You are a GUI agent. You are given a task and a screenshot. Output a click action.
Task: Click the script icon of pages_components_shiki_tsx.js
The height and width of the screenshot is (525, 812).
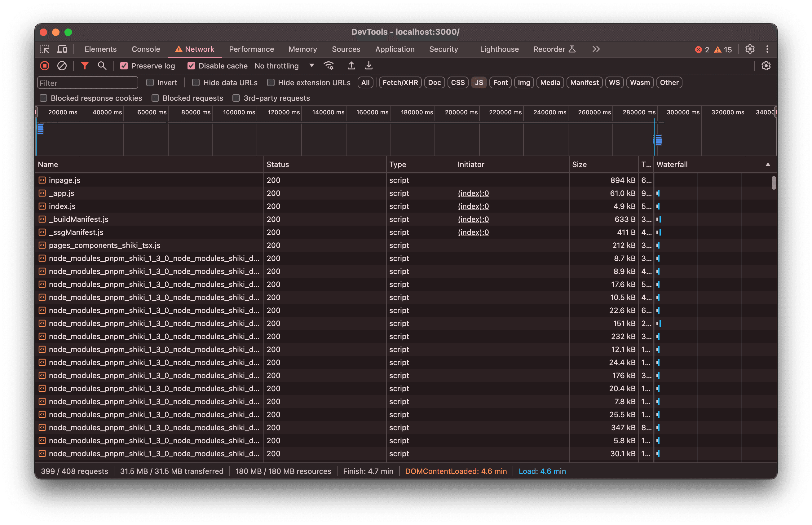click(42, 245)
